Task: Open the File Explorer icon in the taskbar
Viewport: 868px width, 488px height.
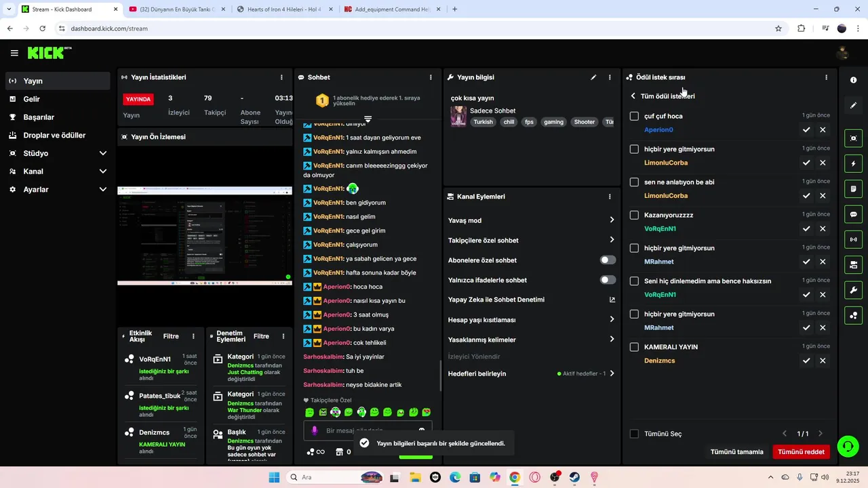Action: click(415, 477)
